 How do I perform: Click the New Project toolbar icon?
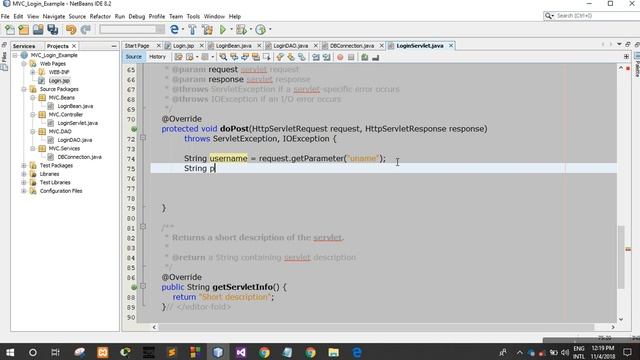point(24,29)
